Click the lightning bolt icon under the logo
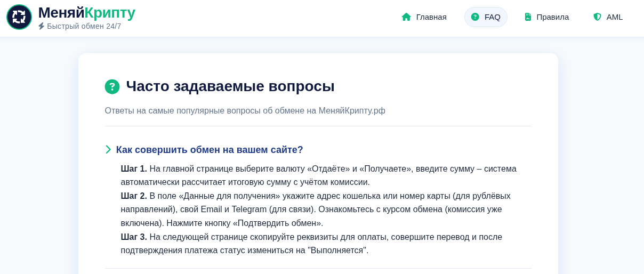The image size is (644, 274). pos(41,26)
